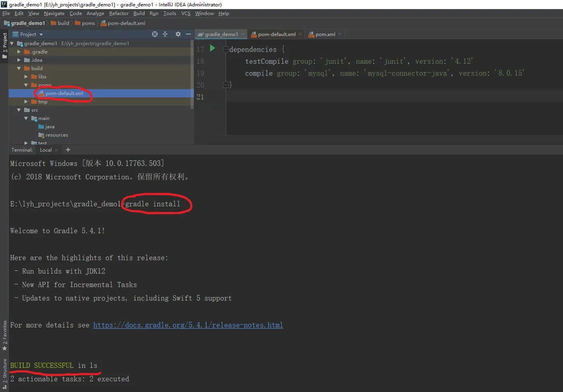563x392 pixels.
Task: Click 'mysql-connector-java' string in line 19
Action: coord(407,73)
